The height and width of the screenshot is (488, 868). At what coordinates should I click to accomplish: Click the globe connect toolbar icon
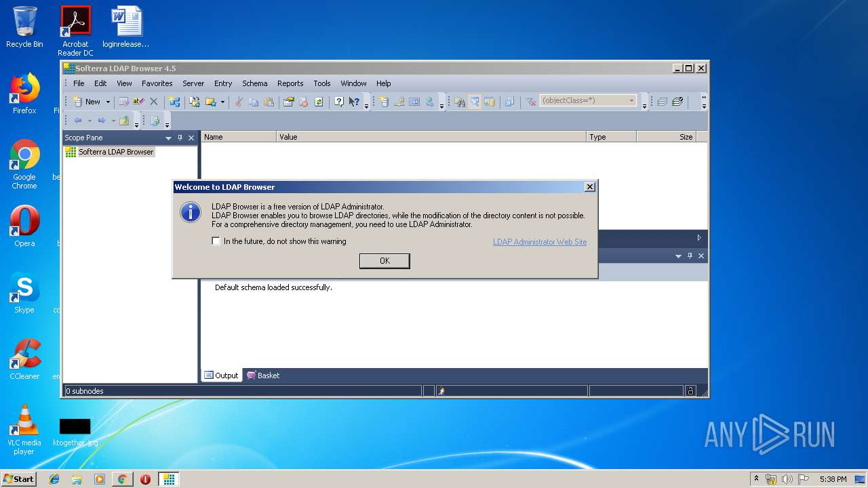point(429,102)
